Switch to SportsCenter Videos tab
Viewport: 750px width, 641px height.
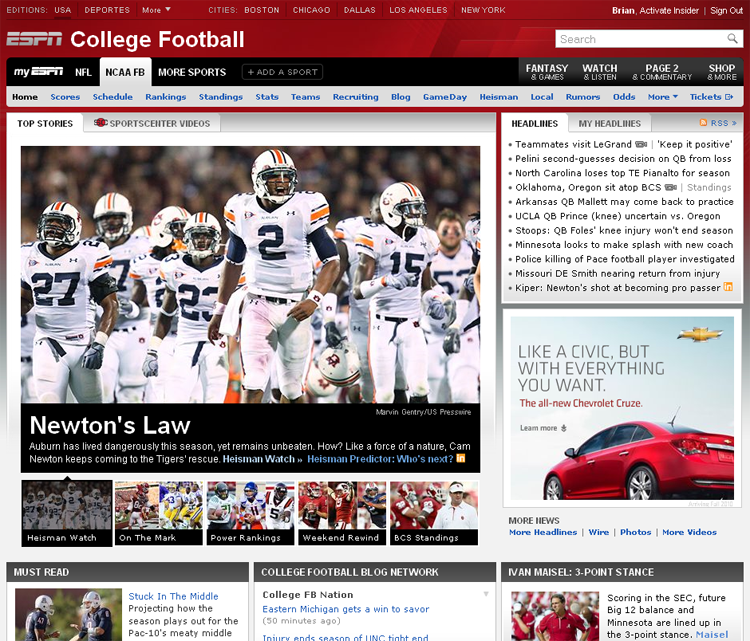tap(152, 123)
